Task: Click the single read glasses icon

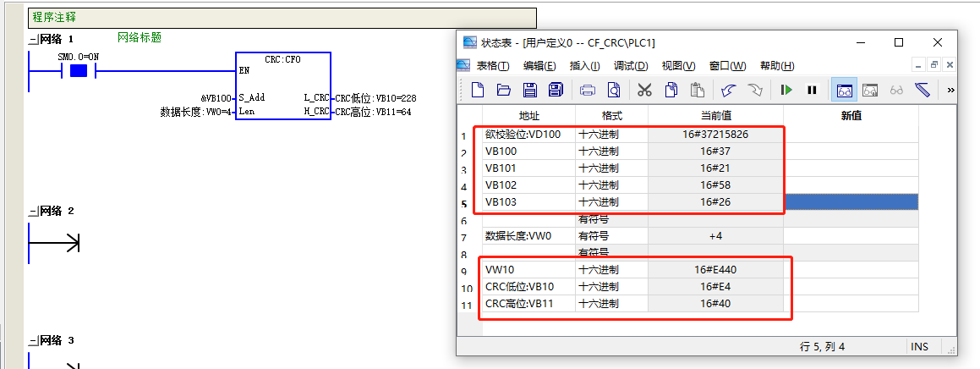Action: [896, 90]
